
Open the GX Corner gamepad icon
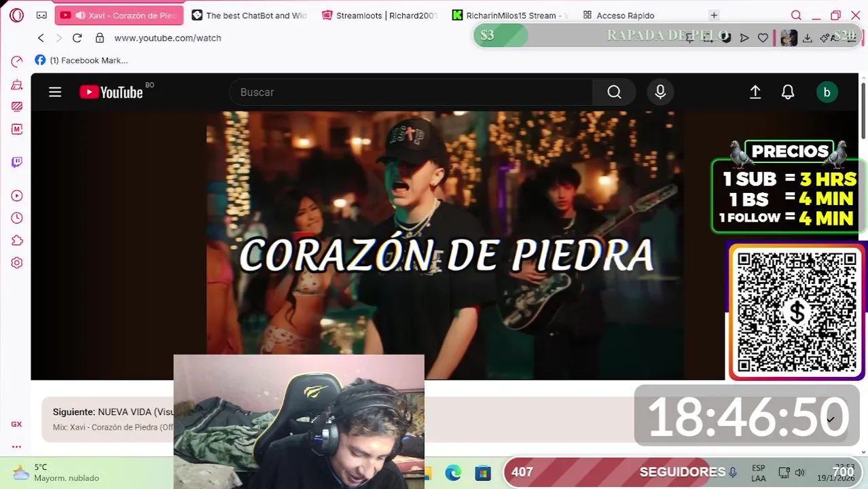point(41,15)
